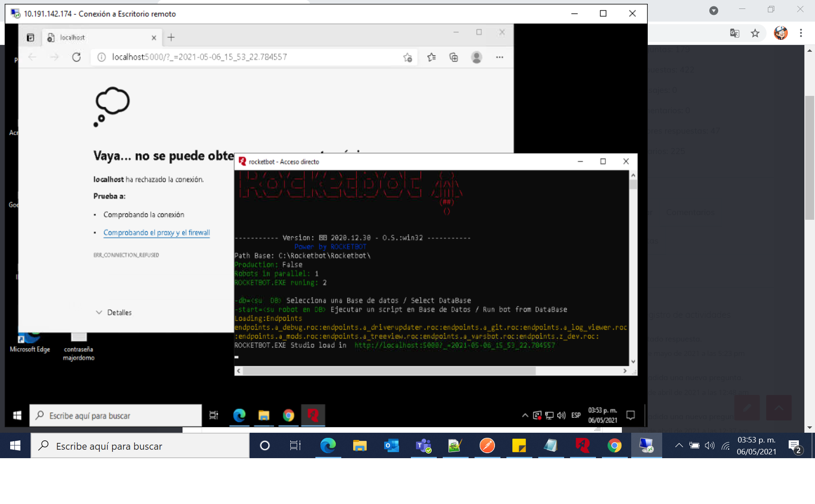Open Edge collections icon
This screenshot has height=504, width=815.
click(x=454, y=57)
